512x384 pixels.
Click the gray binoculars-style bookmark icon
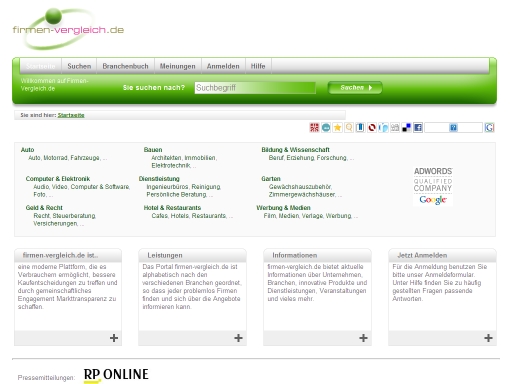[x=395, y=127]
